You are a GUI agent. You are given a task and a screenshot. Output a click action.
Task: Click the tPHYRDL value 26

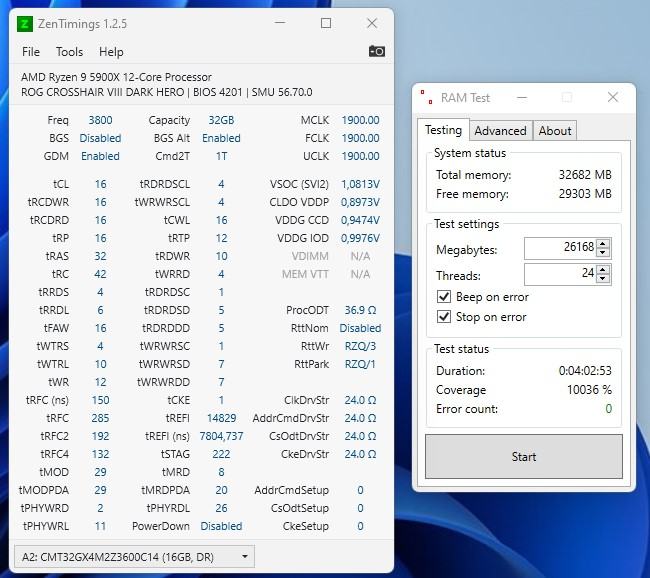(221, 508)
